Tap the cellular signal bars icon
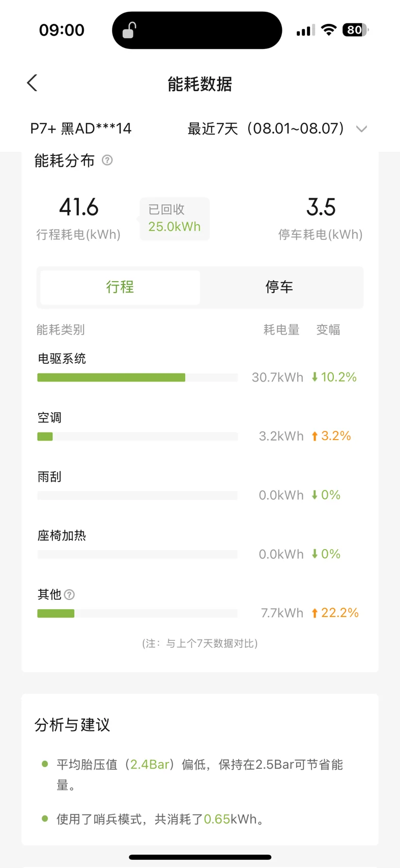 (305, 31)
